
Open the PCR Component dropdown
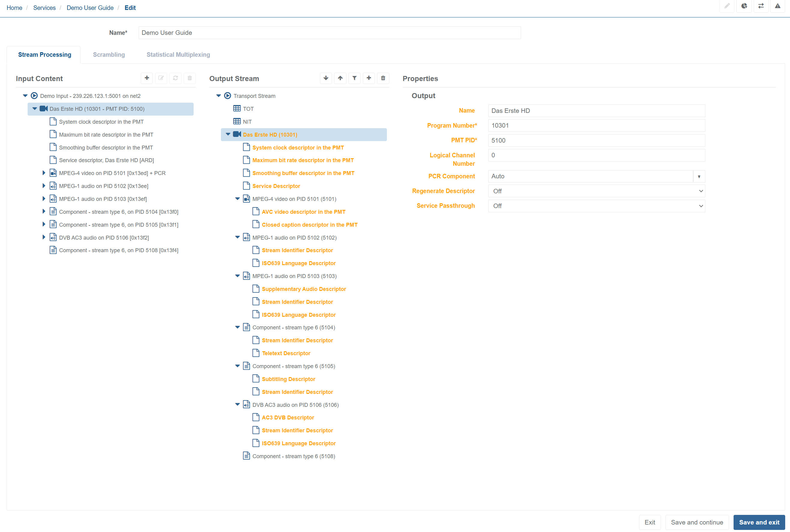pyautogui.click(x=699, y=177)
